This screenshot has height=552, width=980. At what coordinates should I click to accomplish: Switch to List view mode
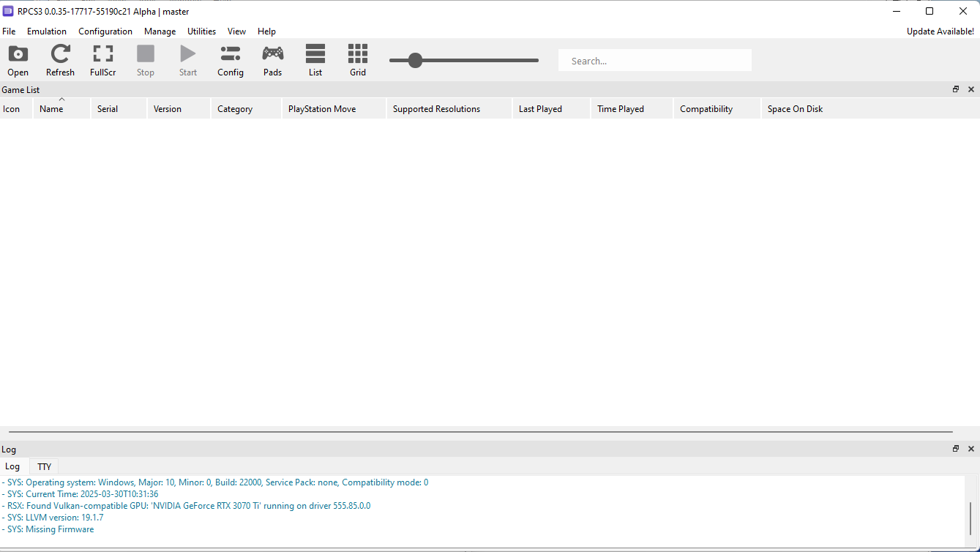[315, 61]
